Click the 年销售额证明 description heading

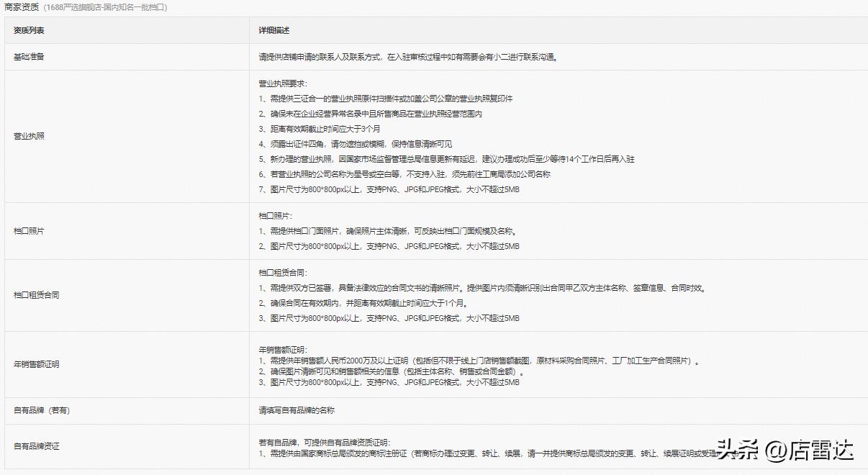click(283, 346)
